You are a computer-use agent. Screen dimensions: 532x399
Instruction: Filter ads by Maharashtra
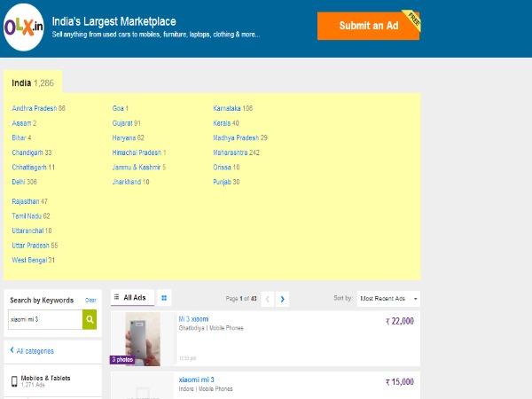236,153
